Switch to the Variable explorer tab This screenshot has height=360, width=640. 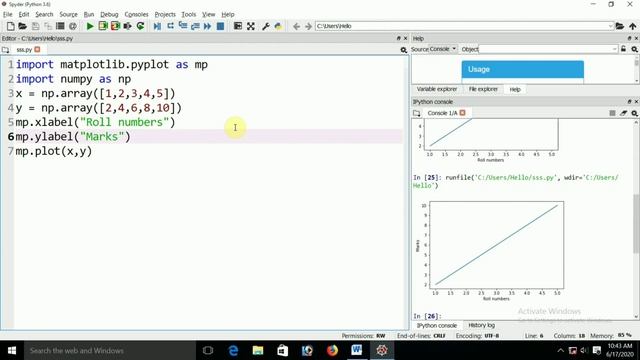click(437, 89)
